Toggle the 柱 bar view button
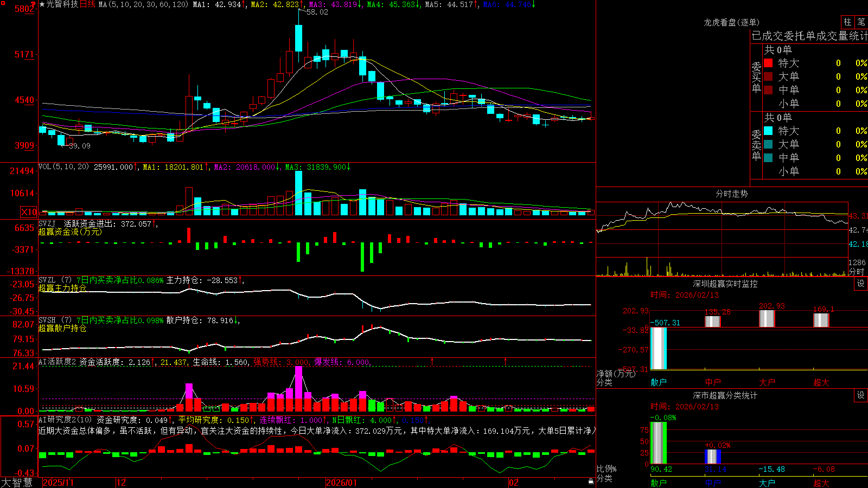This screenshot has width=868, height=488. pos(847,22)
